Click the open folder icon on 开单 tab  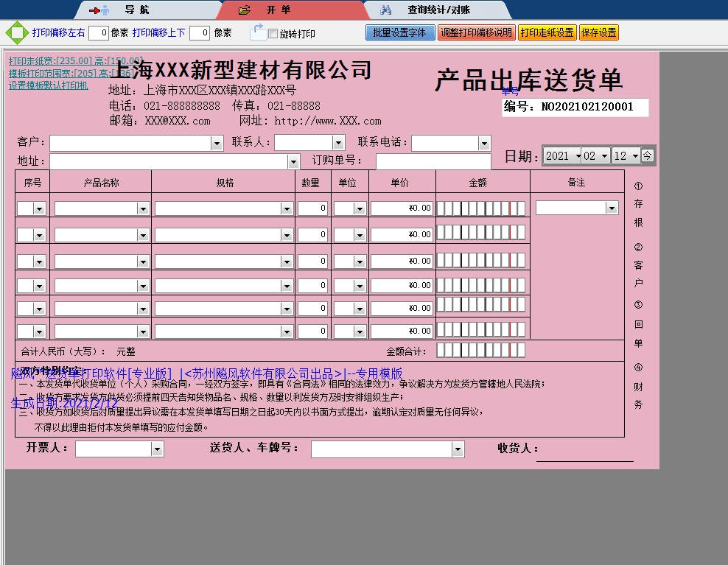click(245, 10)
